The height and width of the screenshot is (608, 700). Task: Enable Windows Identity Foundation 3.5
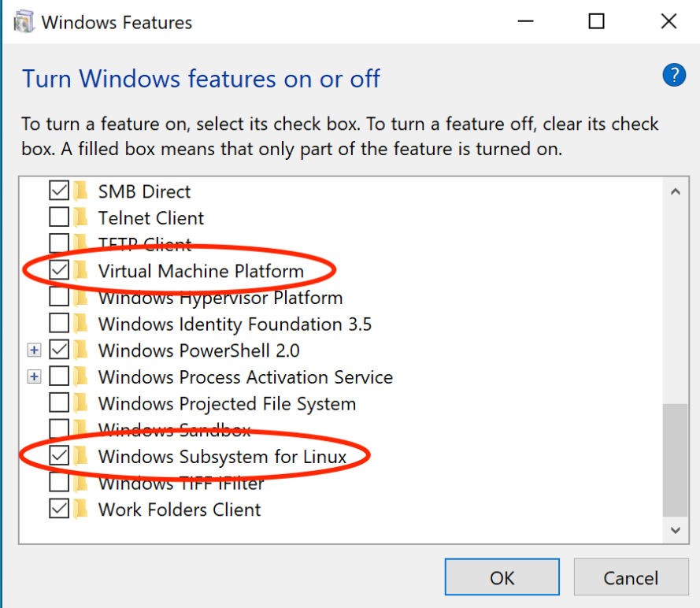coord(60,323)
